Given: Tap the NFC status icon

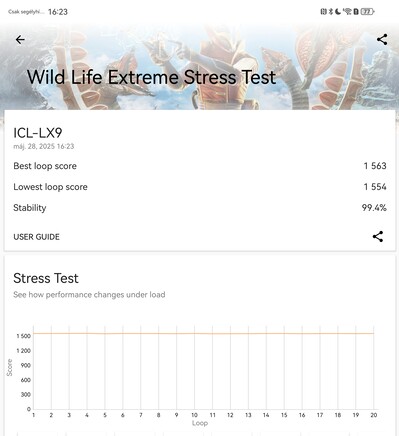Looking at the screenshot, I should tap(323, 12).
